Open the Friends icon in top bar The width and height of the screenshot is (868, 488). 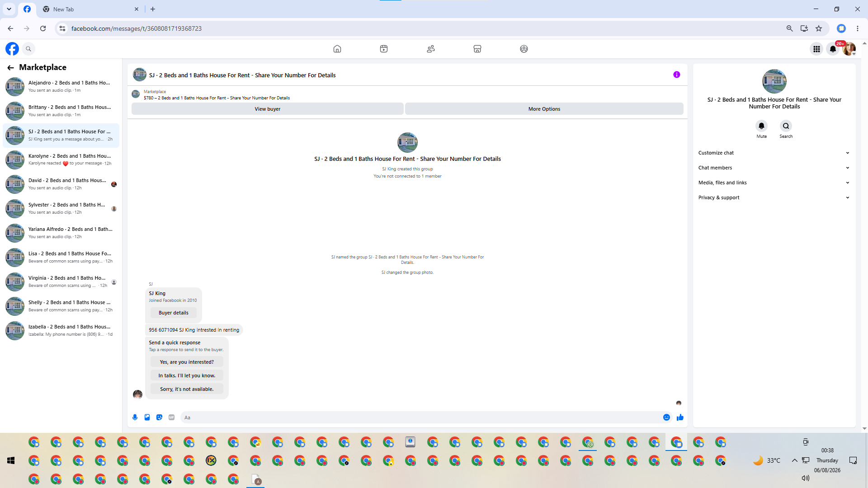point(431,49)
